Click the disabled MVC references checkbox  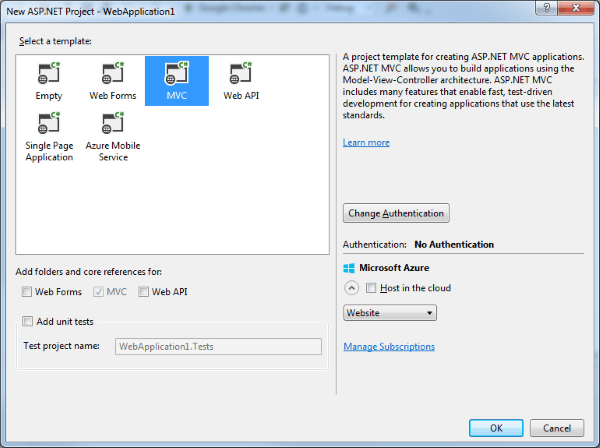pos(98,292)
